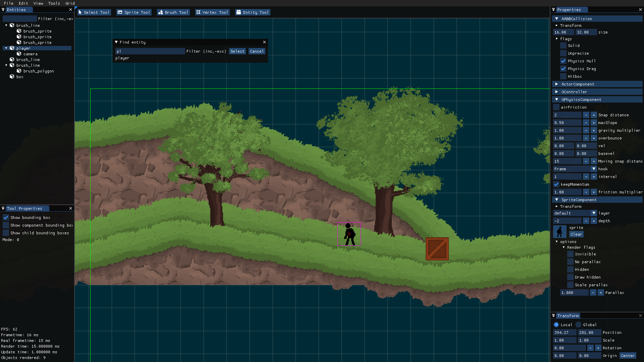Click the box entity cube icon

(12, 77)
